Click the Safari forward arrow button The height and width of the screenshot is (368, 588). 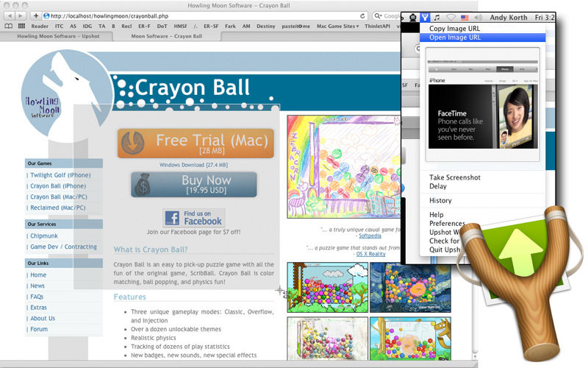point(21,15)
